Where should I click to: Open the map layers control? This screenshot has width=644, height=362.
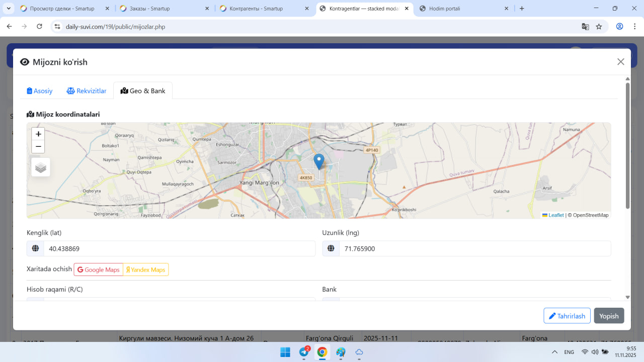[41, 167]
